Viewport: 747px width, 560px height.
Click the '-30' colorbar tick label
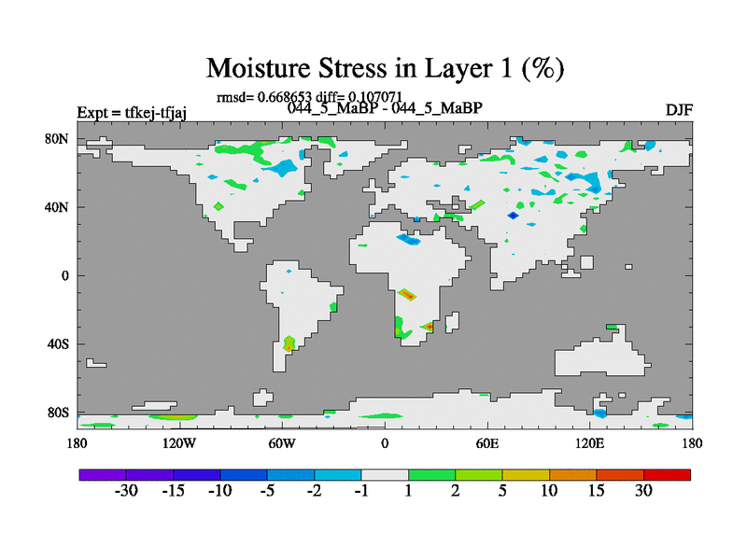126,491
